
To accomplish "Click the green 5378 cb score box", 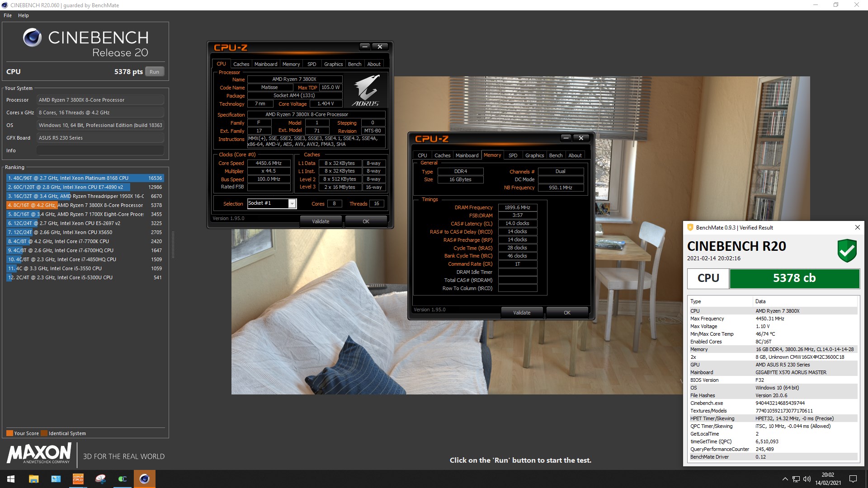I will pos(794,278).
